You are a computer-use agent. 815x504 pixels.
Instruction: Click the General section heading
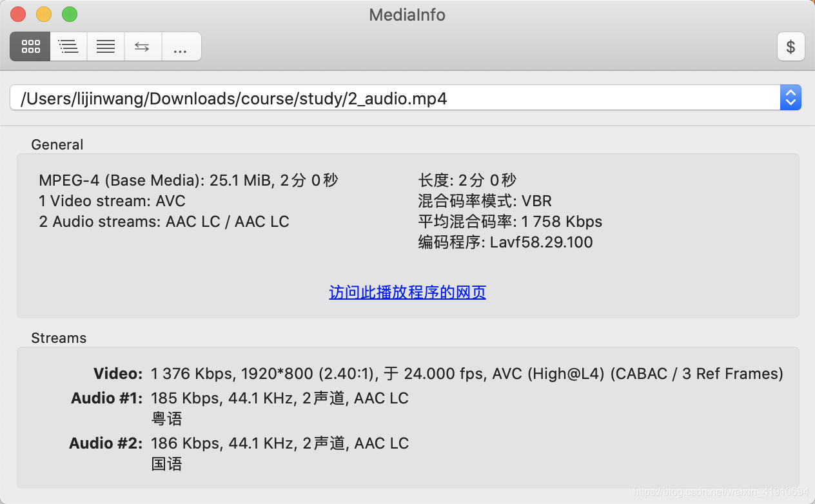click(x=57, y=144)
